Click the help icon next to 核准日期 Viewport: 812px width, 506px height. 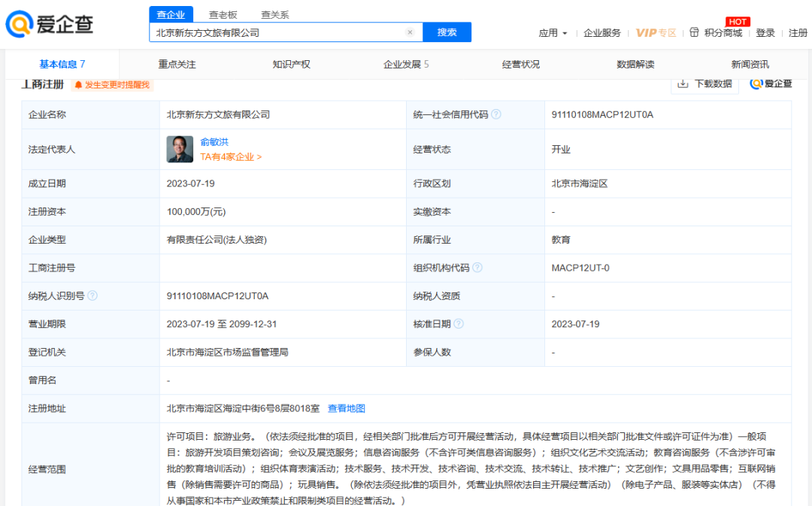tap(459, 324)
